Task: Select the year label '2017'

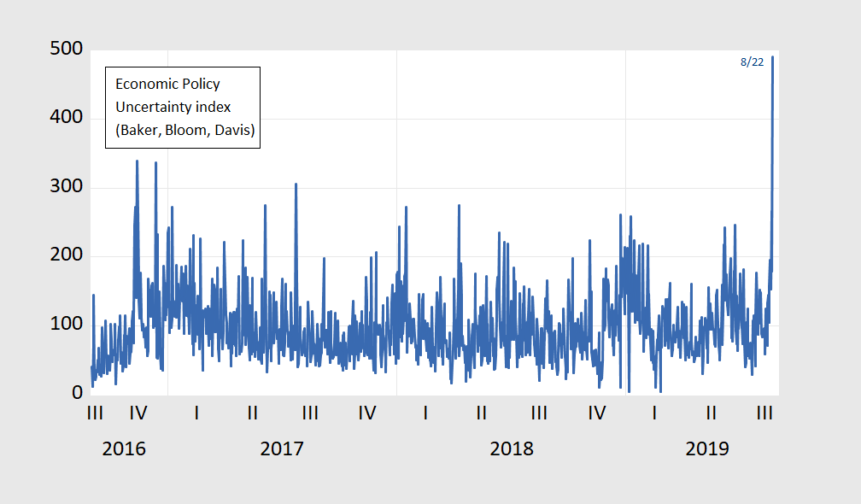Action: tap(282, 448)
